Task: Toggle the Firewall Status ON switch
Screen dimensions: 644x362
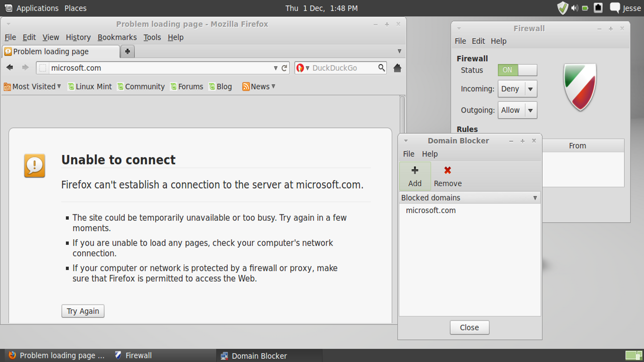Action: coord(517,70)
